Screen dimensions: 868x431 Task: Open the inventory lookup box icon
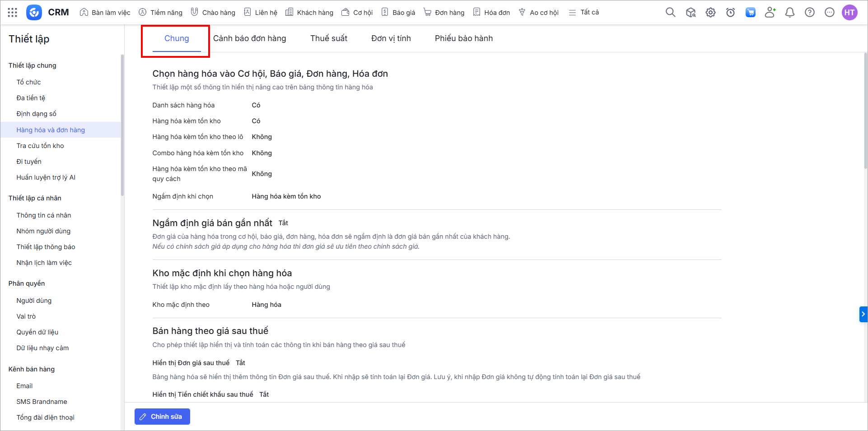tap(691, 12)
